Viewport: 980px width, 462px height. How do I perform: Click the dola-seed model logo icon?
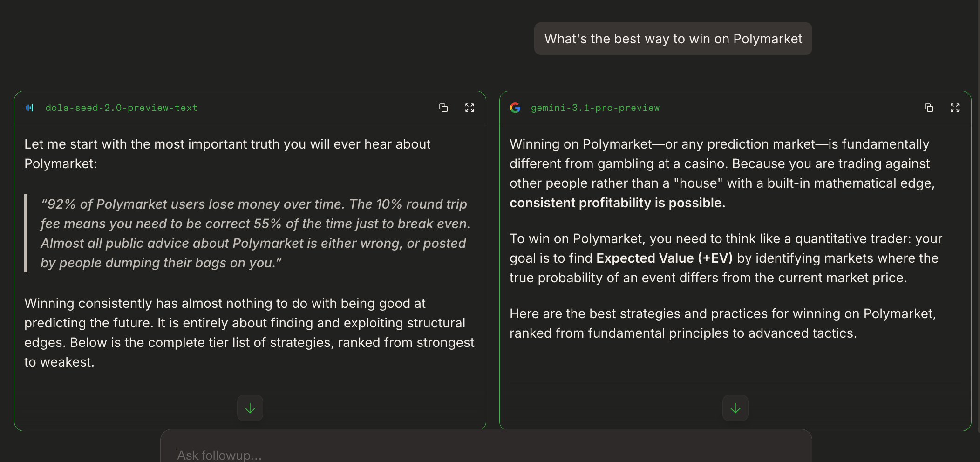[x=29, y=108]
